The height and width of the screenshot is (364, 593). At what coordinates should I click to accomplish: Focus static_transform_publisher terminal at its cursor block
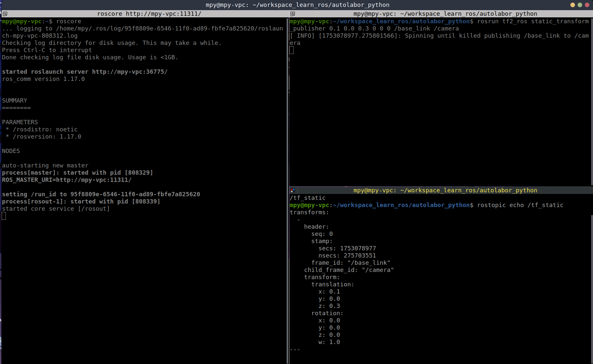[x=292, y=50]
